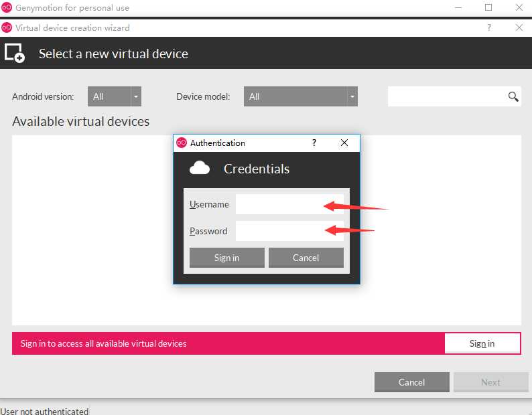Click Genymotion logo in the wizard title bar
This screenshot has width=532, height=415.
pos(7,27)
